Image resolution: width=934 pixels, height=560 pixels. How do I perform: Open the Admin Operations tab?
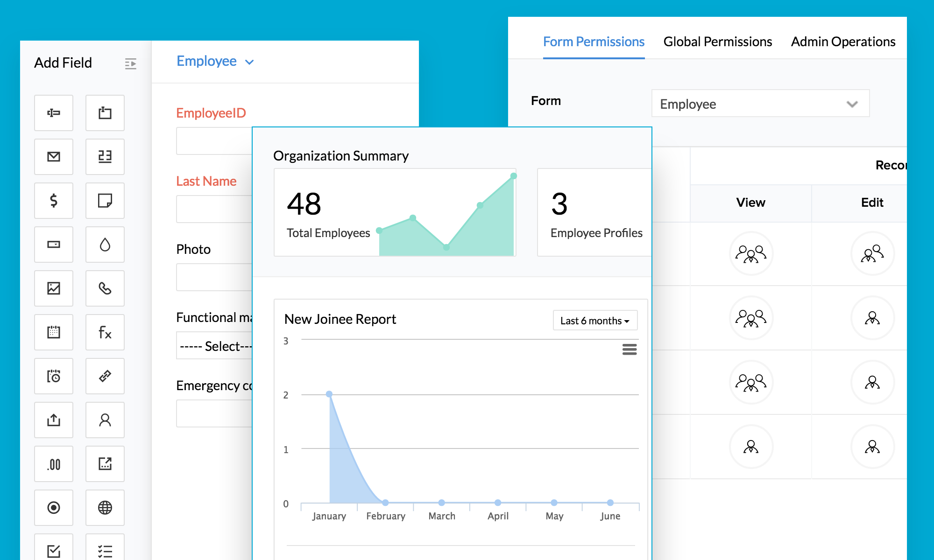pyautogui.click(x=843, y=42)
